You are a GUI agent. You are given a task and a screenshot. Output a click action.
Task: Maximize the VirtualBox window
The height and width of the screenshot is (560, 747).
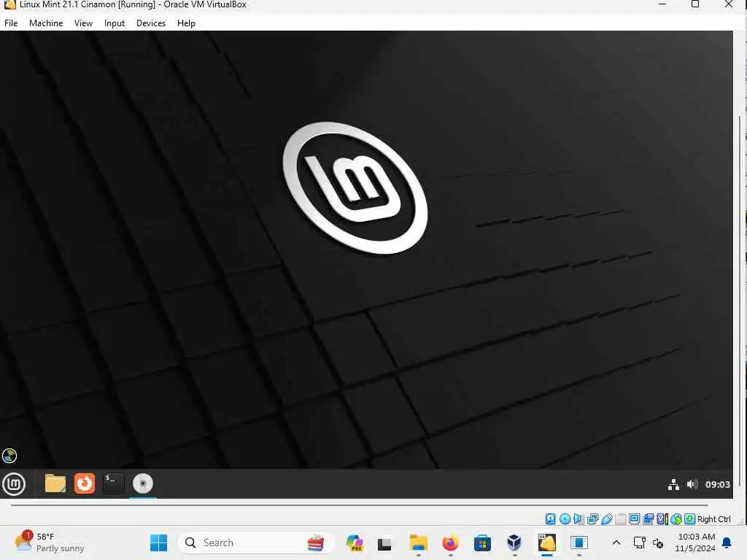pos(695,4)
